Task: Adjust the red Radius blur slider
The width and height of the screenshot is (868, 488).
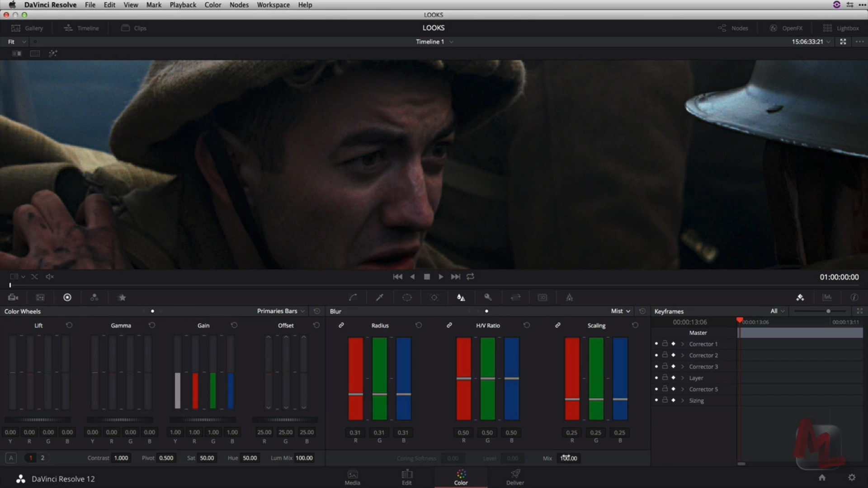Action: (356, 394)
